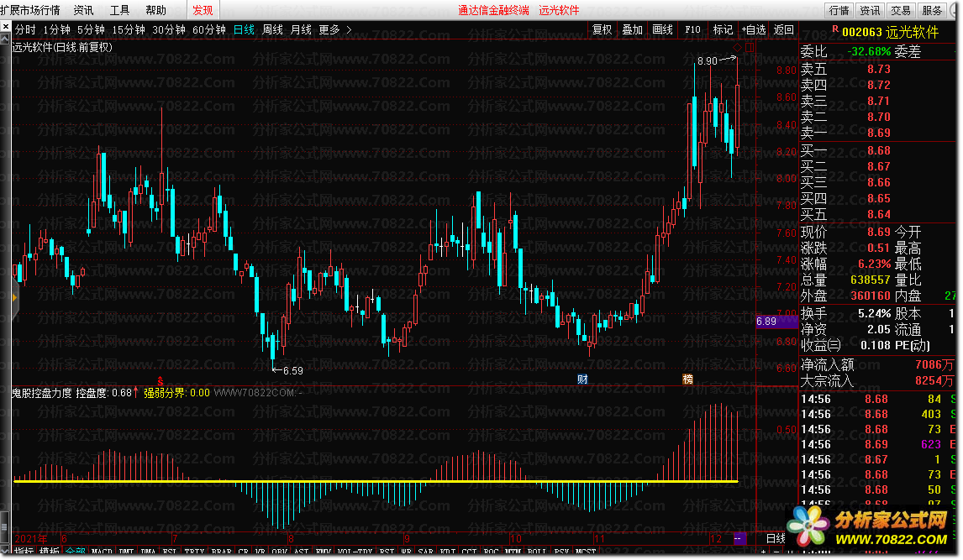
Task: Activate the 画线 drawing tool
Action: click(662, 29)
